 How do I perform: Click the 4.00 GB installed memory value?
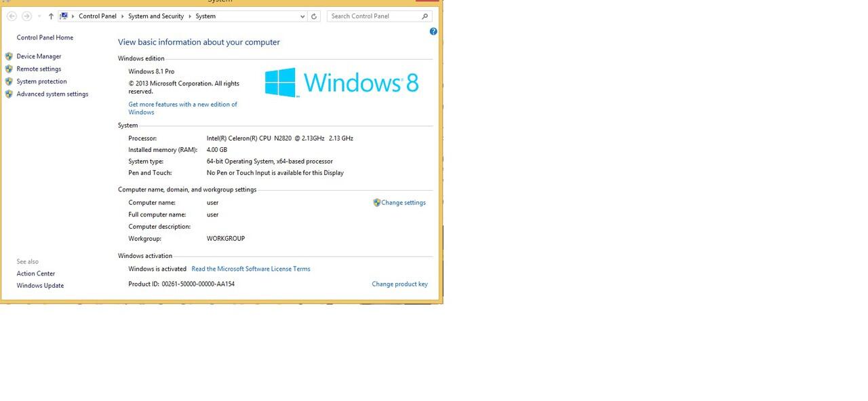click(x=217, y=150)
